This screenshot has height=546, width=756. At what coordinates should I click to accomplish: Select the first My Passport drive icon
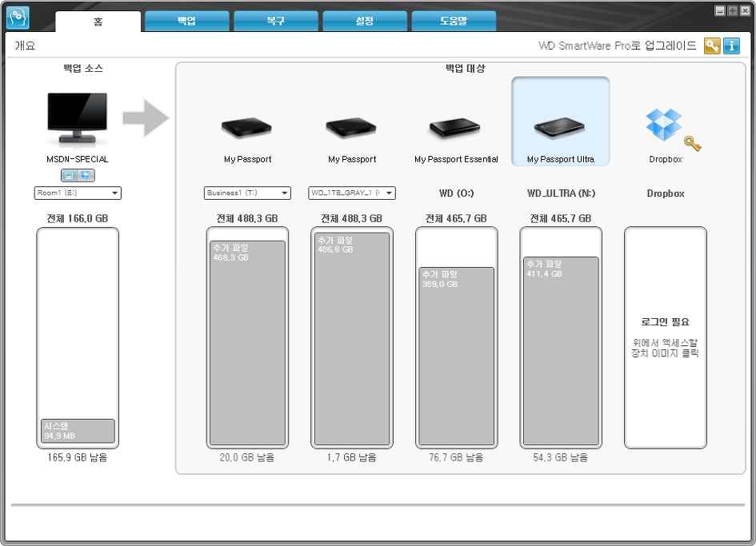coord(247,128)
